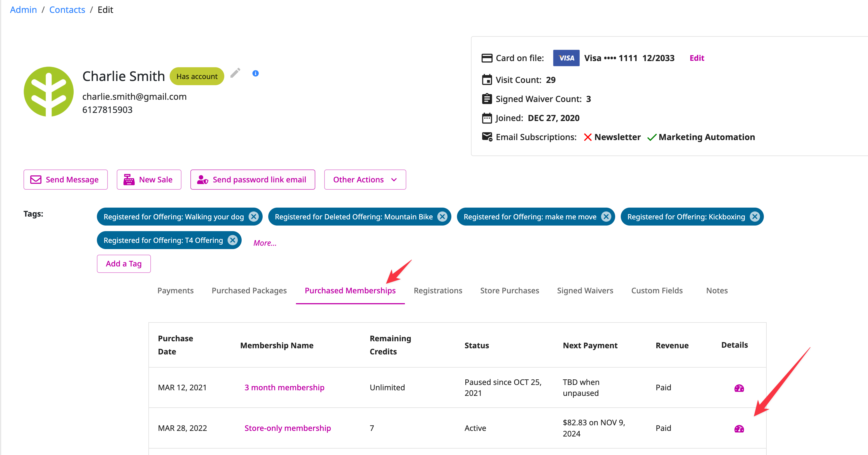Edit the Visa card on file

(696, 58)
